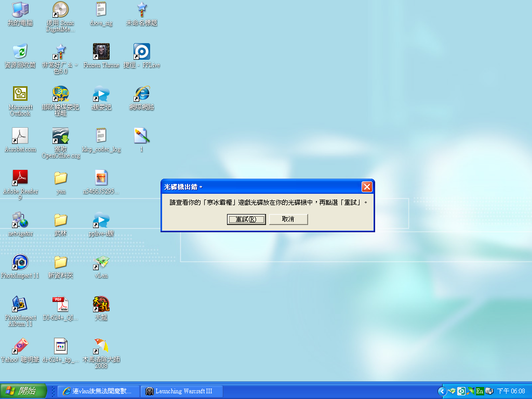Select the netvigator shortcut icon
The image size is (532, 399).
point(20,220)
